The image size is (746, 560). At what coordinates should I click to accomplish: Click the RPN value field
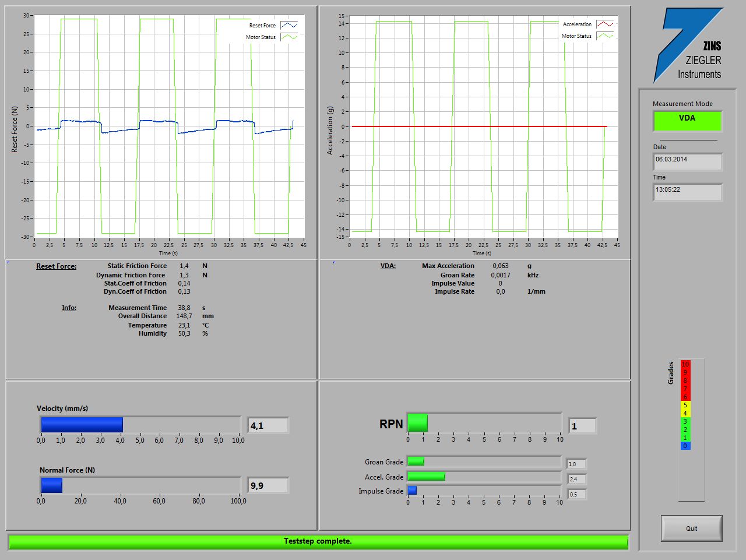pyautogui.click(x=582, y=426)
